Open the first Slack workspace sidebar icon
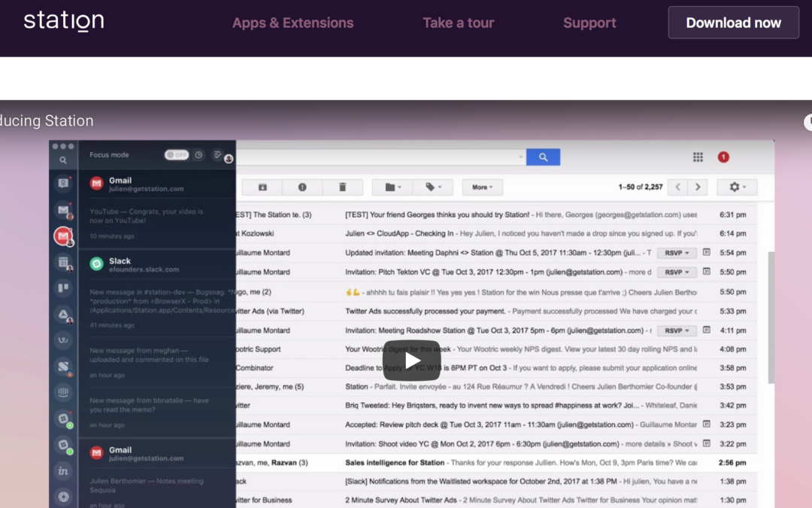 click(x=64, y=418)
